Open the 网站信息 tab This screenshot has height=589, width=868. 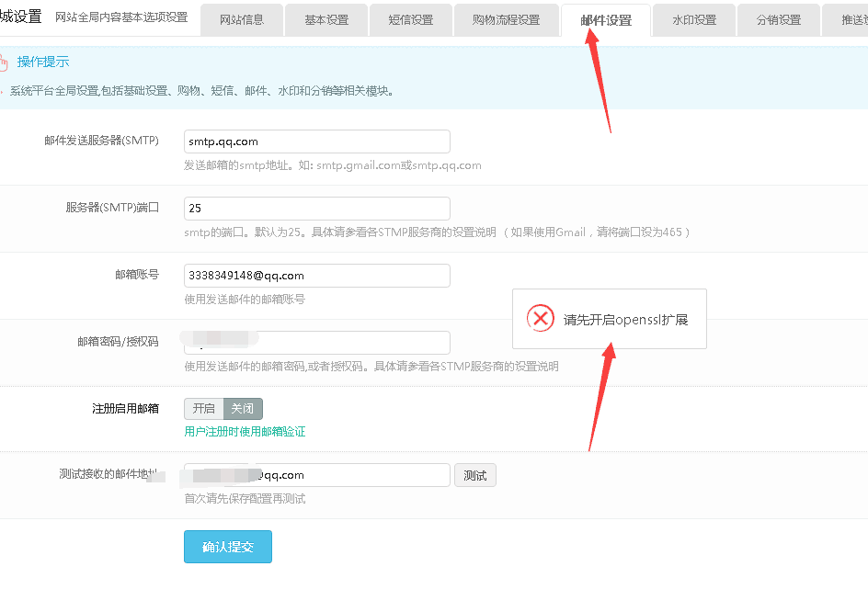click(x=241, y=20)
